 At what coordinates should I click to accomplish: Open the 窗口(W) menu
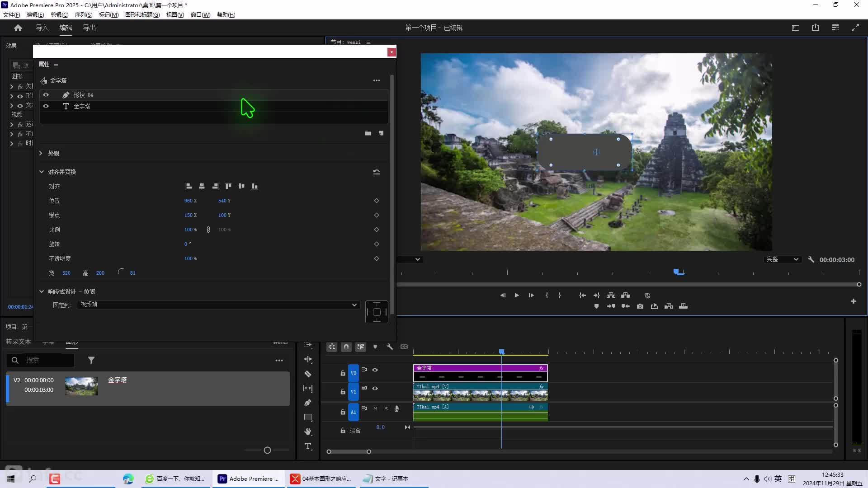point(200,14)
